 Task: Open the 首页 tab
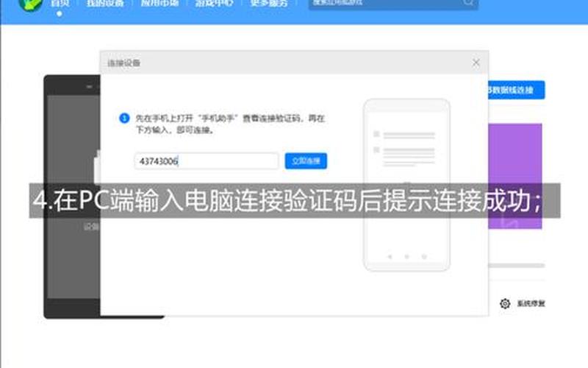[60, 4]
